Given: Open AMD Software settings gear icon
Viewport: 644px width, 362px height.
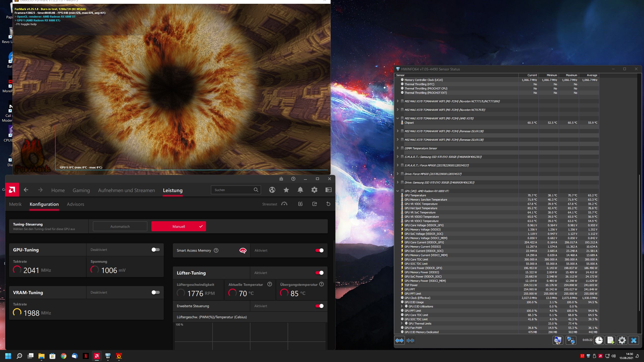Looking at the screenshot, I should (x=314, y=190).
